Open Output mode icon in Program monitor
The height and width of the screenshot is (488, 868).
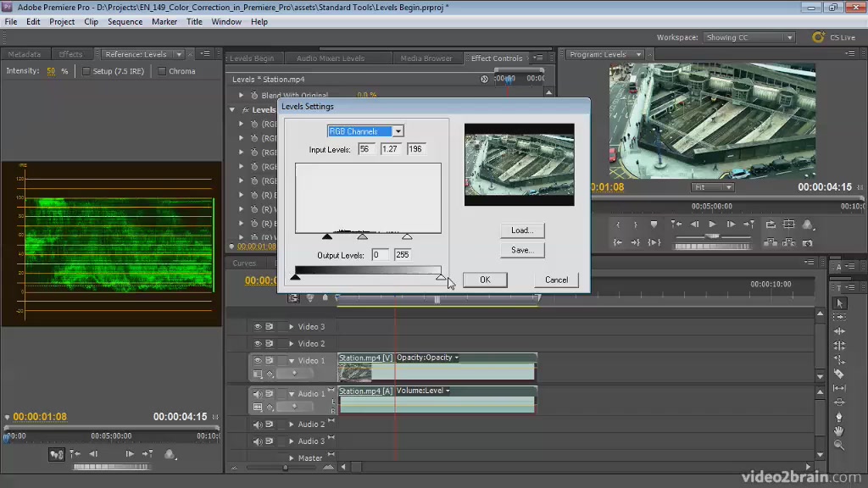pyautogui.click(x=808, y=224)
